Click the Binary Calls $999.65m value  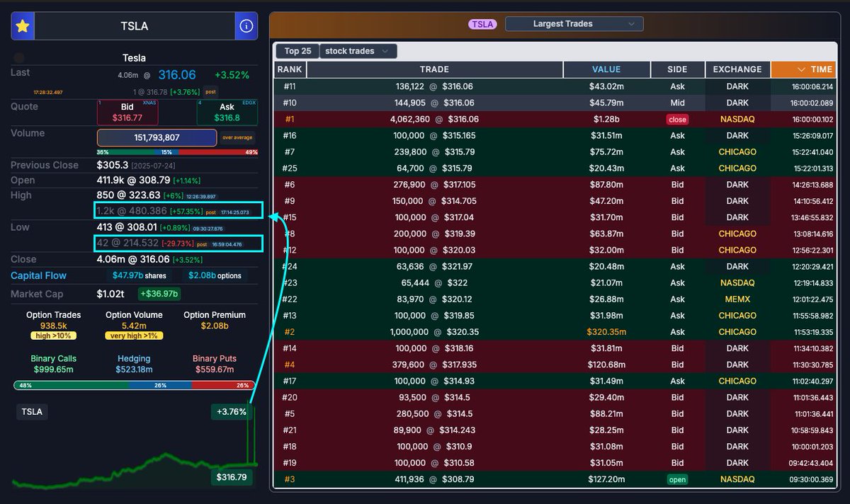[x=53, y=370]
